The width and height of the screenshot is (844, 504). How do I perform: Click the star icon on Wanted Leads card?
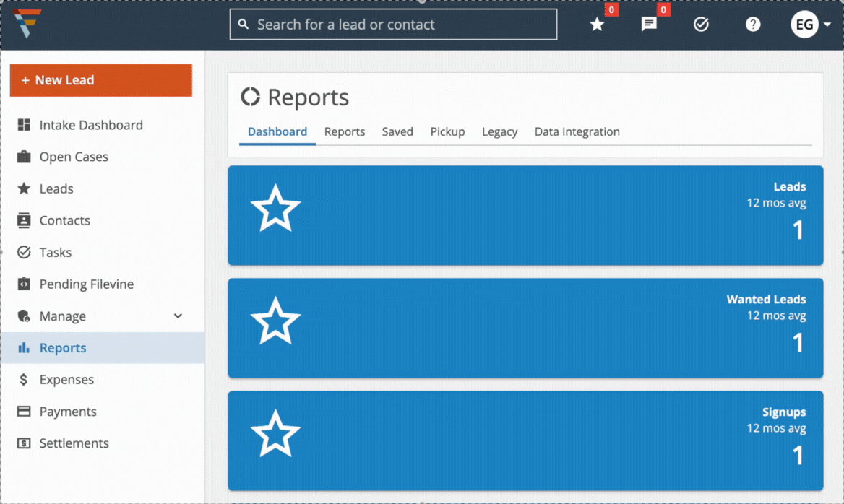pyautogui.click(x=275, y=321)
